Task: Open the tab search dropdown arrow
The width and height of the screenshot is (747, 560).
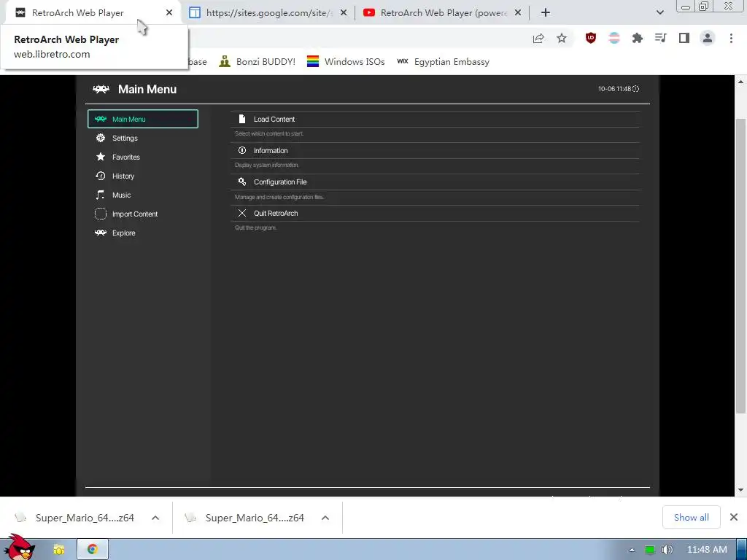Action: 659,12
